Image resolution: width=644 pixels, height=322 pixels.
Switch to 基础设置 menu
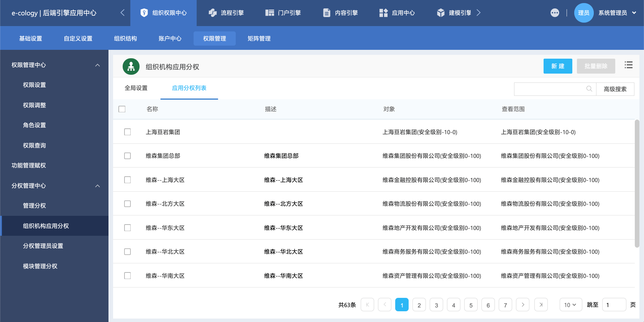pyautogui.click(x=31, y=38)
